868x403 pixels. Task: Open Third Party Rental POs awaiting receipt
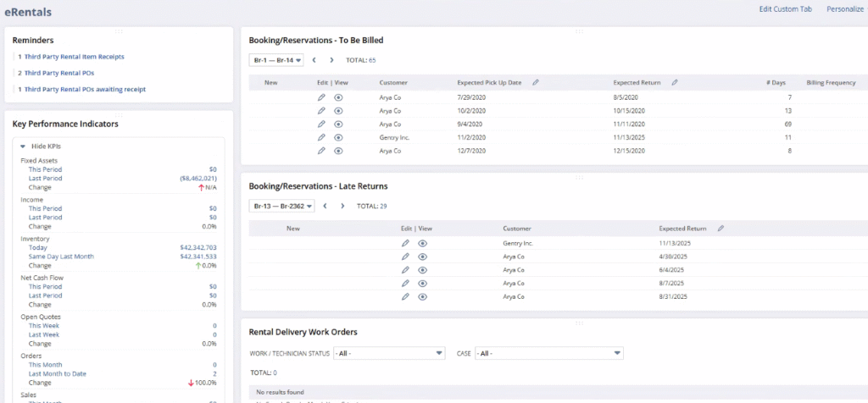(85, 89)
